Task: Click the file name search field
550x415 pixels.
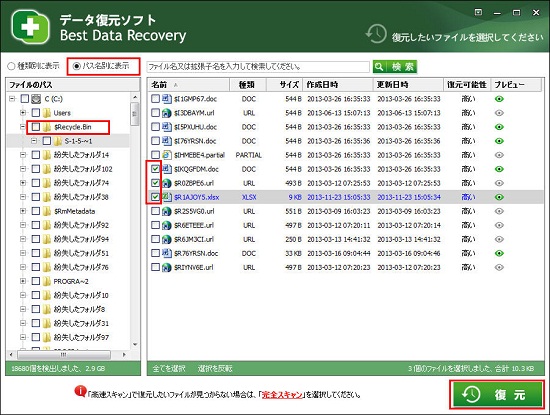Action: [x=258, y=67]
